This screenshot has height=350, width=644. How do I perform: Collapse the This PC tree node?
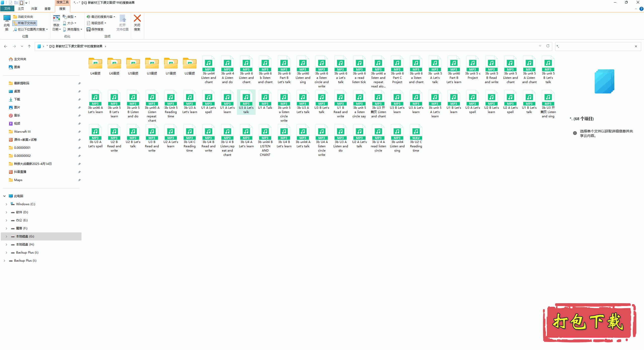(x=4, y=196)
